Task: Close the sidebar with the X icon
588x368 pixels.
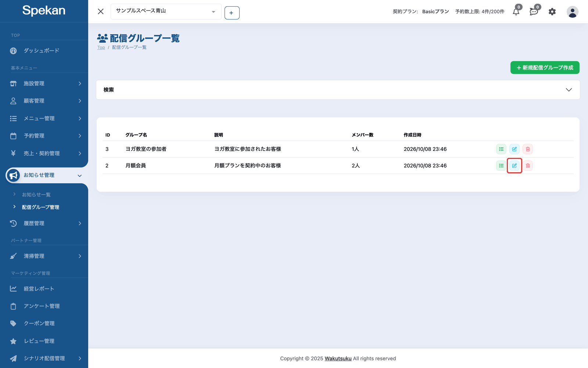Action: coord(101,11)
